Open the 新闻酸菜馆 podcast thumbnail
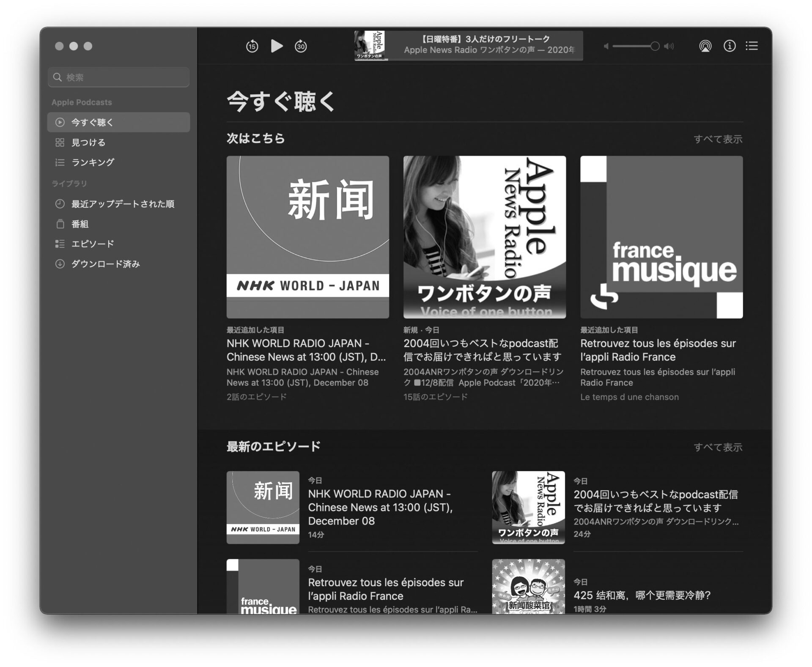The width and height of the screenshot is (812, 667). [x=528, y=587]
